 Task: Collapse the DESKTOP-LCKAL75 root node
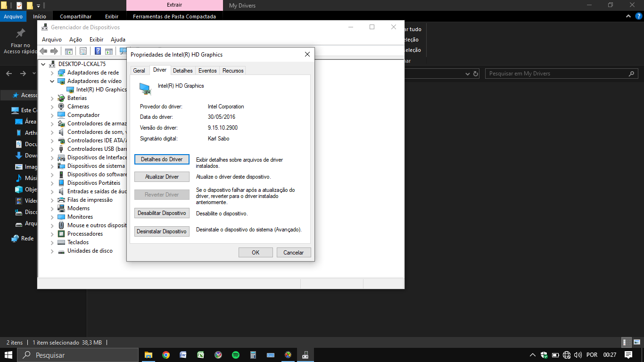pyautogui.click(x=43, y=64)
